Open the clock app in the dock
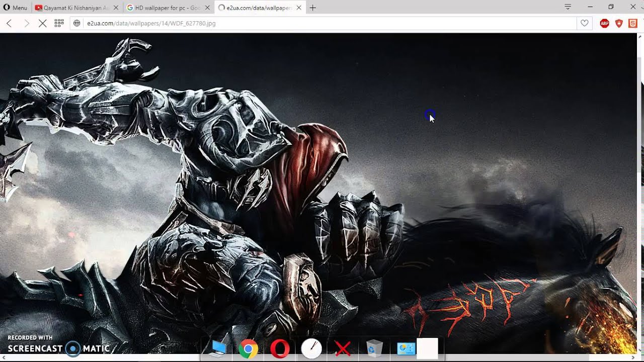Image resolution: width=644 pixels, height=362 pixels. [311, 348]
